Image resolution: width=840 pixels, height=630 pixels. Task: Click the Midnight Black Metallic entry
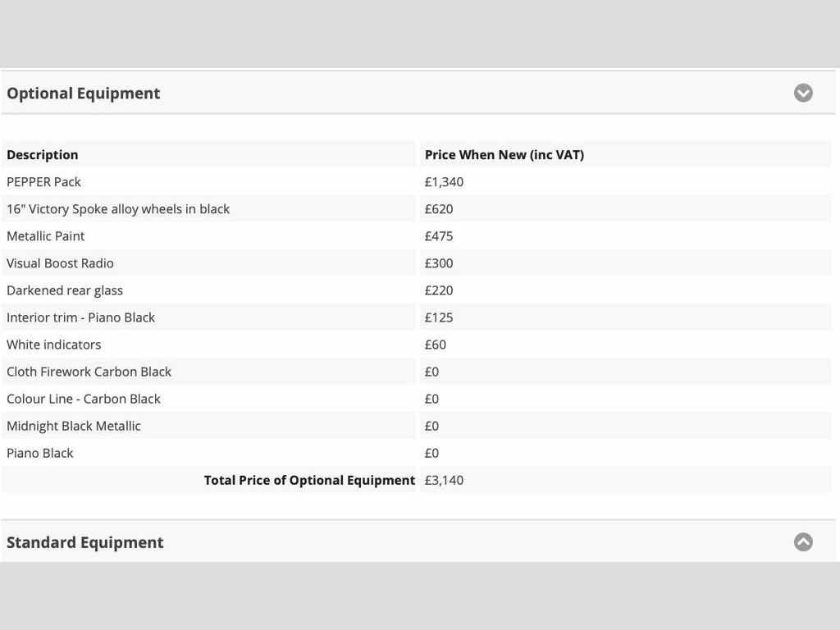73,426
